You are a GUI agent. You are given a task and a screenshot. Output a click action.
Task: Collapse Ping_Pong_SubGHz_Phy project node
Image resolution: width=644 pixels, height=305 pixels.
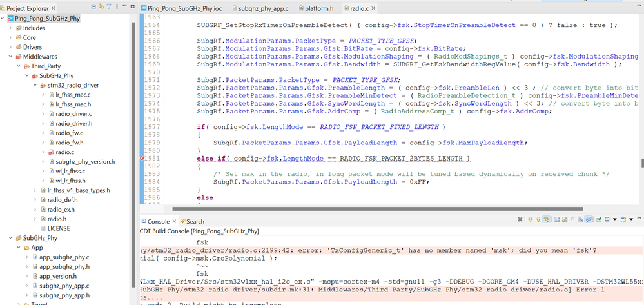pos(3,19)
